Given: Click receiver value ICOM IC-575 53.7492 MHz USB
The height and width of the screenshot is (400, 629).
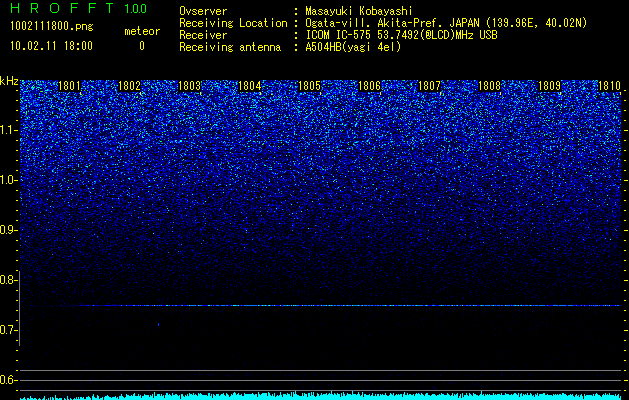Looking at the screenshot, I should [x=401, y=35].
